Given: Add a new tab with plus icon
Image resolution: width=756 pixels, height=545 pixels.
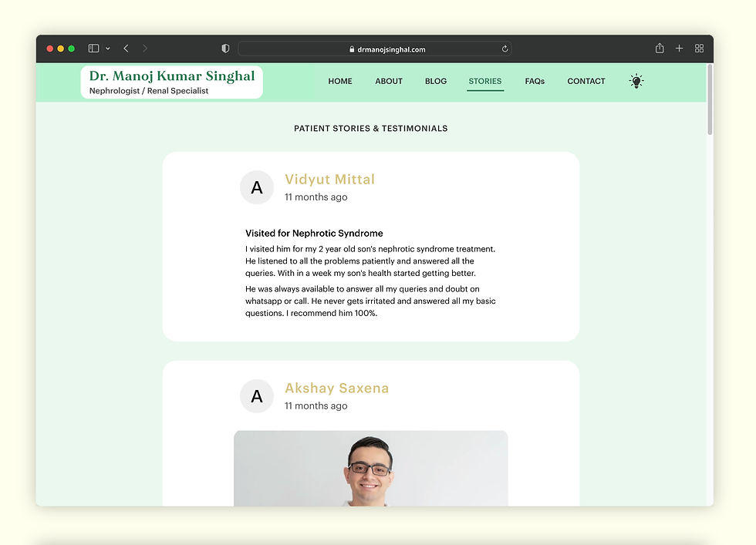Looking at the screenshot, I should click(679, 49).
